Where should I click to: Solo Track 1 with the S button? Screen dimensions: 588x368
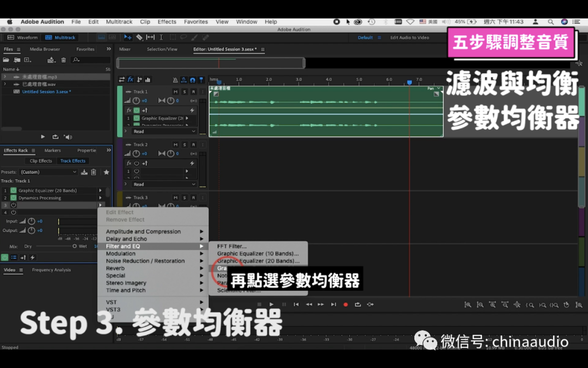tap(185, 92)
